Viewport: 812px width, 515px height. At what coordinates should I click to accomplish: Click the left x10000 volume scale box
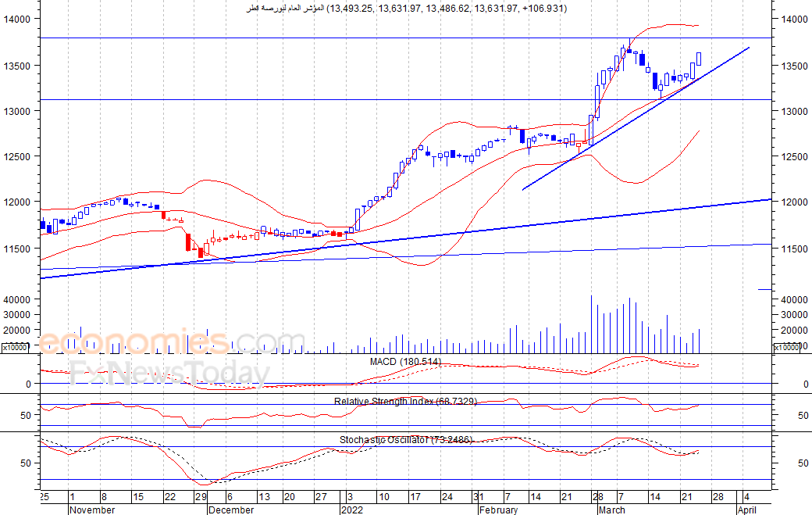15,348
